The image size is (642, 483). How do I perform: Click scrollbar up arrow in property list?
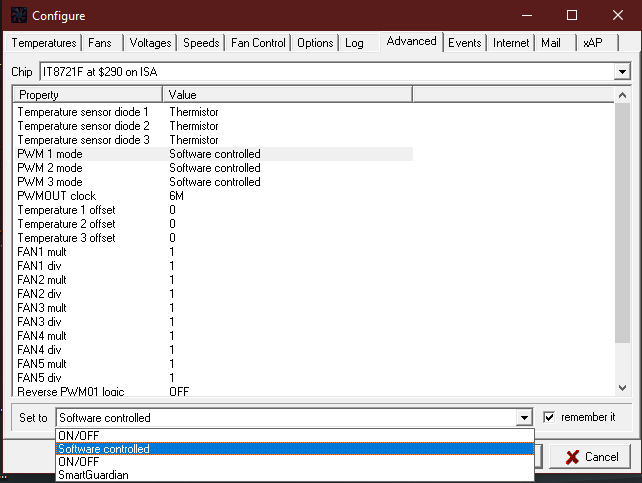pos(622,95)
